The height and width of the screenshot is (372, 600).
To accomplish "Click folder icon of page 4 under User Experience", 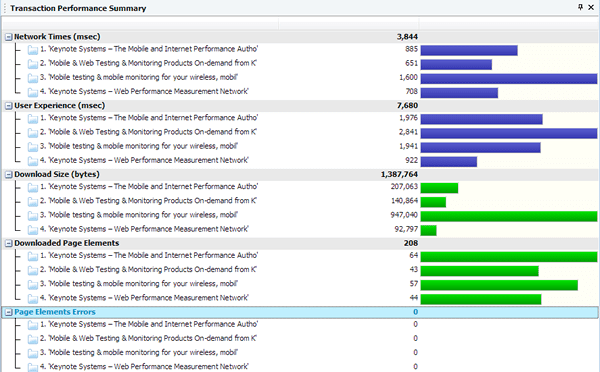I will 33,161.
